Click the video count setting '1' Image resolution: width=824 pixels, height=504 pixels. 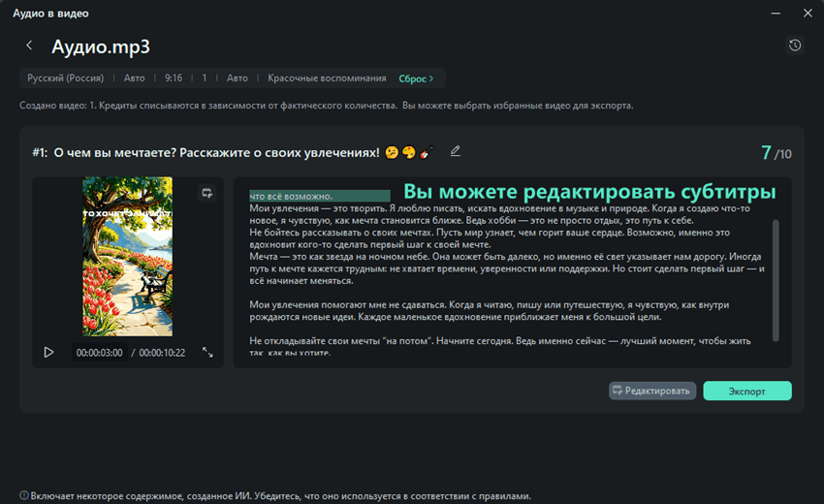(205, 79)
